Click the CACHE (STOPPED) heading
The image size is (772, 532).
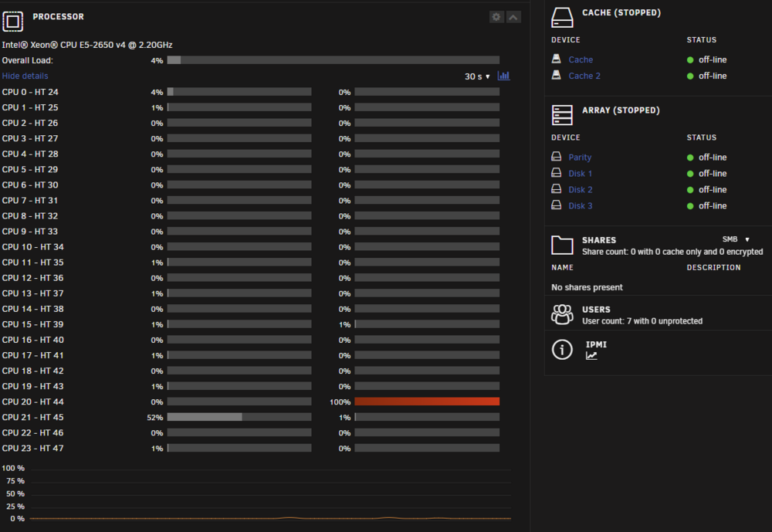click(x=621, y=13)
